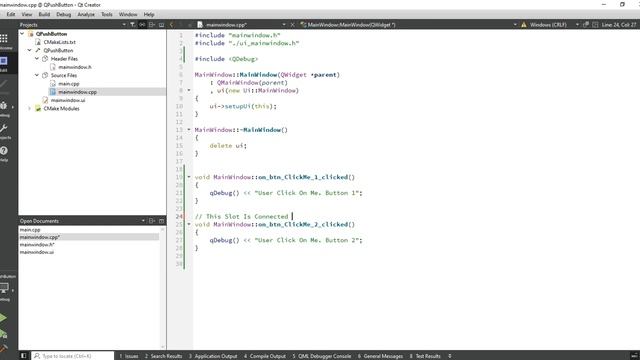Image resolution: width=640 pixels, height=360 pixels.
Task: Click the warning triangle in editor toolbar
Action: [x=524, y=25]
